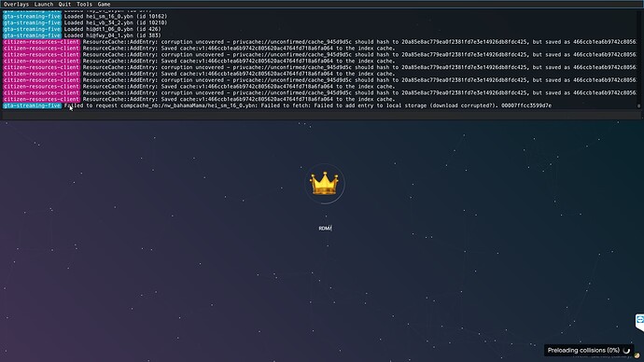This screenshot has width=644, height=362.
Task: Click the console command input field
Action: click(322, 115)
